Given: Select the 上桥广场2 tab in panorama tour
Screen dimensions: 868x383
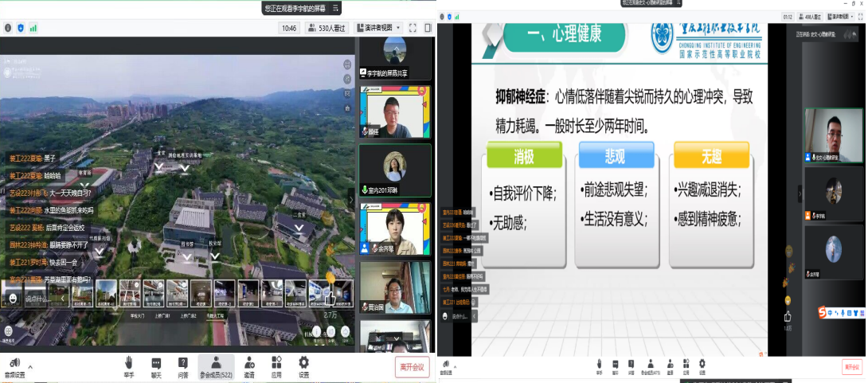Looking at the screenshot, I should point(190,316).
